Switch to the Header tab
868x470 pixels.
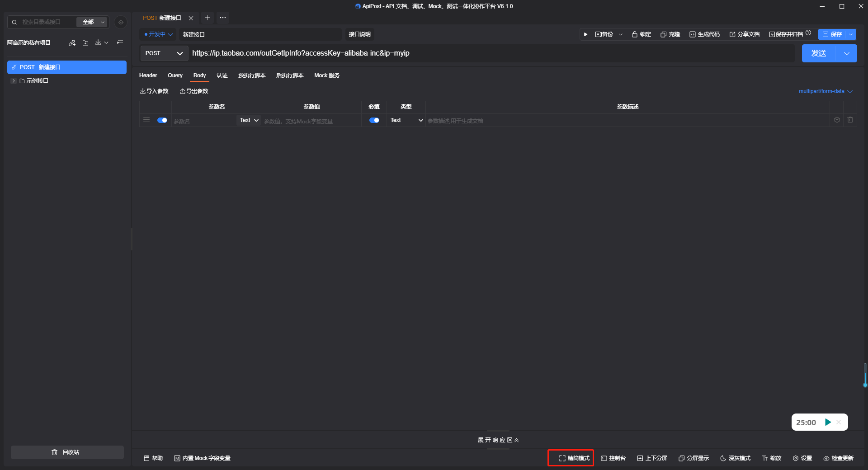(x=148, y=75)
